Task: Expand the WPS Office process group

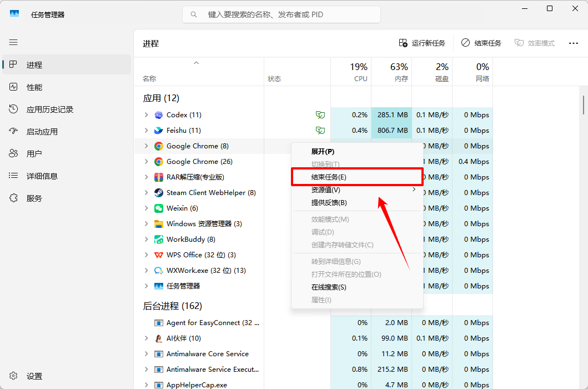Action: click(x=146, y=255)
